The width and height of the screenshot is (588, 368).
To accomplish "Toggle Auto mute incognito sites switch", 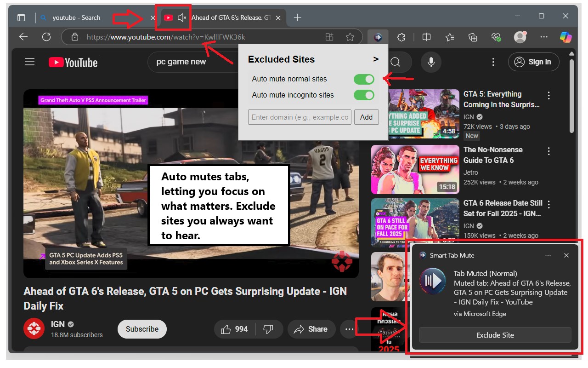I will [x=364, y=95].
